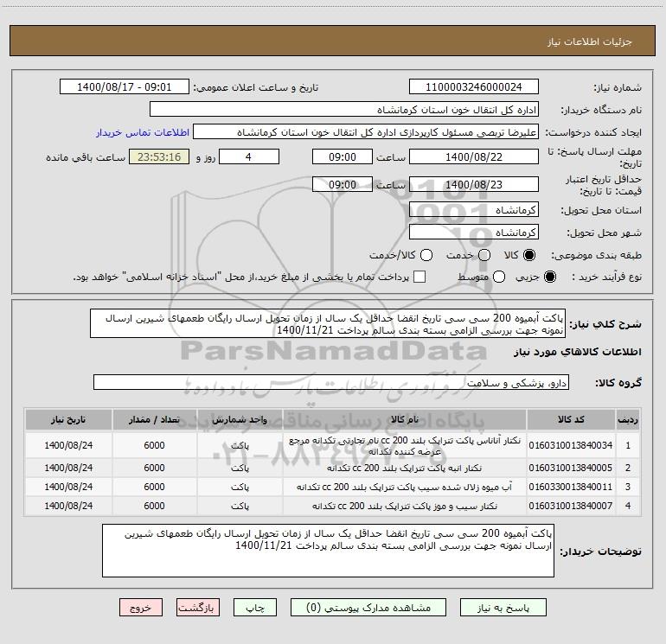Click the buyer organization name field
The image size is (666, 644).
click(344, 110)
